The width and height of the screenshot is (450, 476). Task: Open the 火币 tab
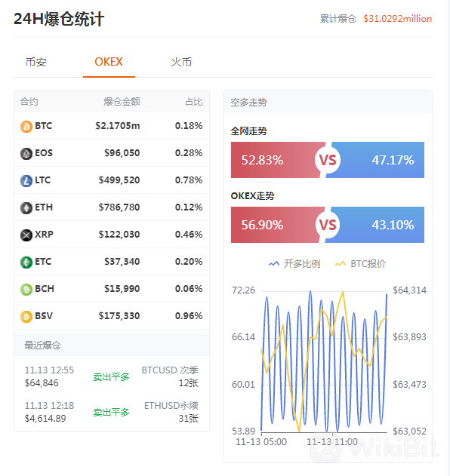[181, 62]
